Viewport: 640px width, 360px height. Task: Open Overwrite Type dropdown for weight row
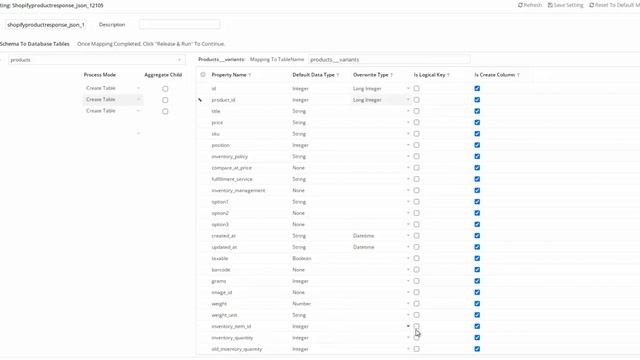point(408,304)
